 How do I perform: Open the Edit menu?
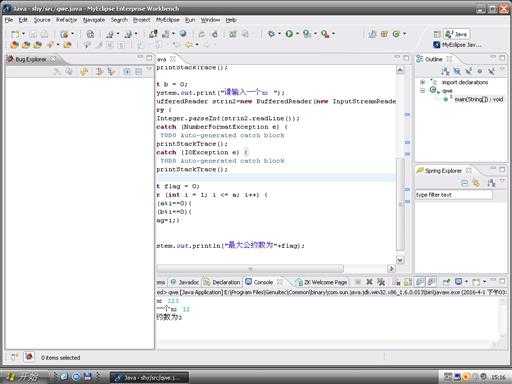(23, 20)
